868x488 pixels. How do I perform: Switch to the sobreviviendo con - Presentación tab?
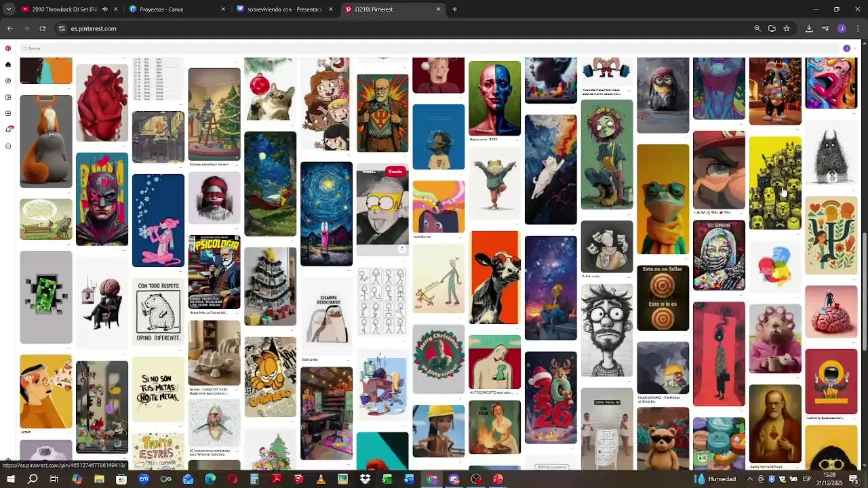(285, 9)
